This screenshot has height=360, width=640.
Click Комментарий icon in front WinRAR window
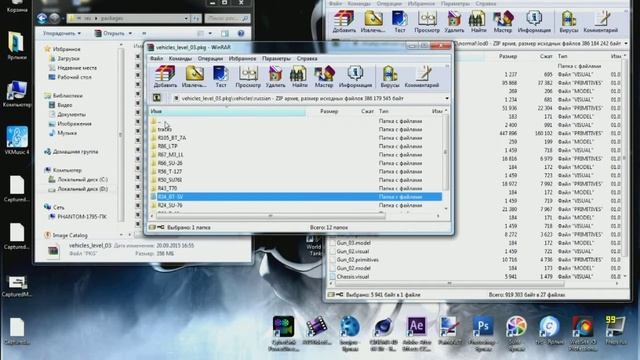tap(422, 76)
